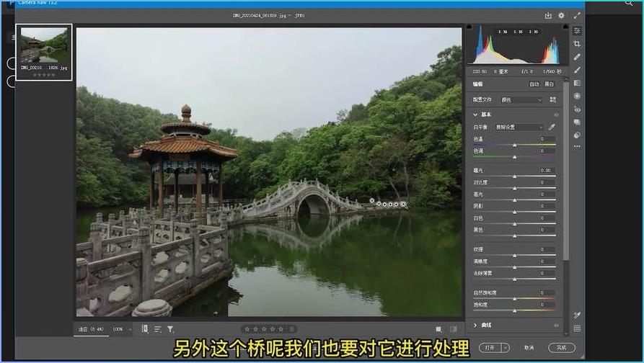Click the 对比度 contrast slider handle
Screen dimensions: 644x363
tap(515, 188)
